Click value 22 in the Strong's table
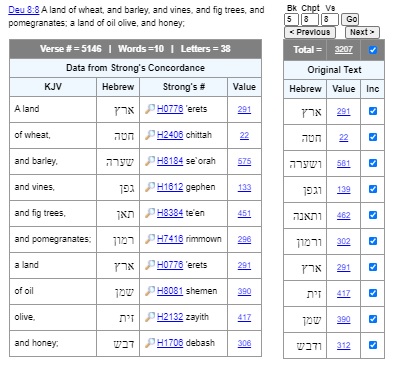 [244, 135]
